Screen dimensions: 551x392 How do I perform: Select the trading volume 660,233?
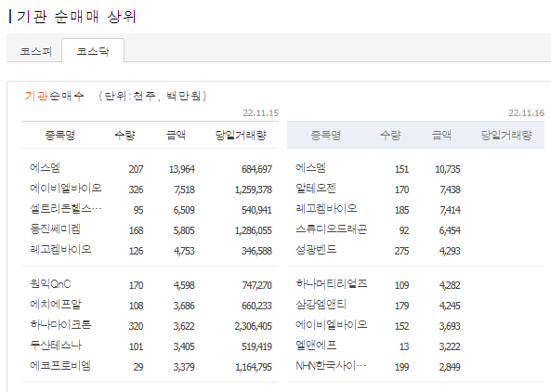tap(256, 306)
